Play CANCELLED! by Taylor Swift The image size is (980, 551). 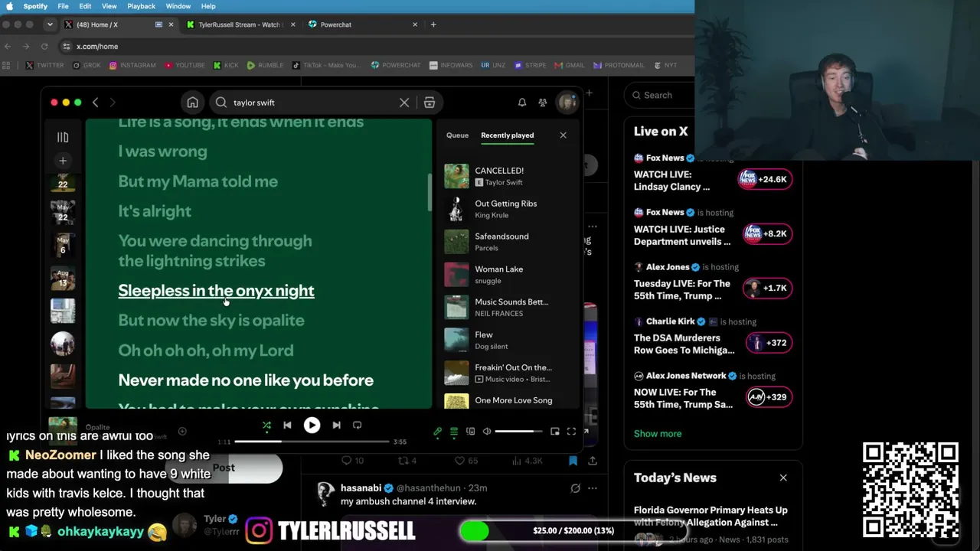point(508,176)
